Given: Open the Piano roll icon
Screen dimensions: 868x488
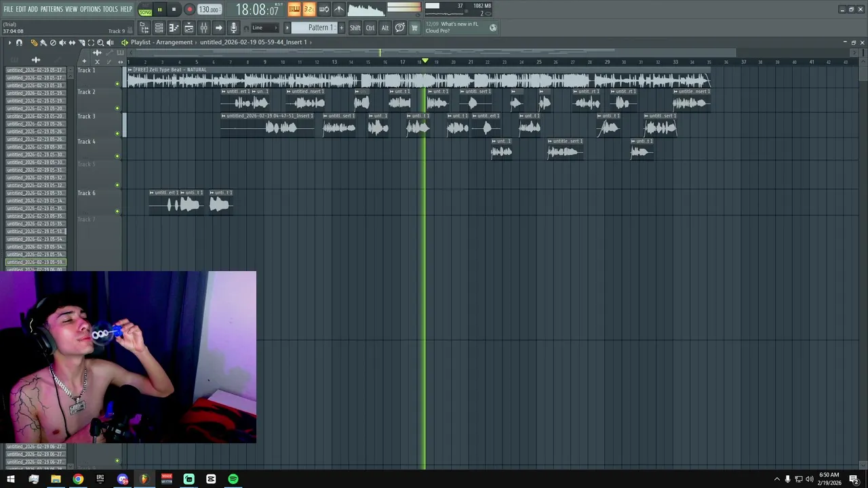Looking at the screenshot, I should (x=174, y=28).
